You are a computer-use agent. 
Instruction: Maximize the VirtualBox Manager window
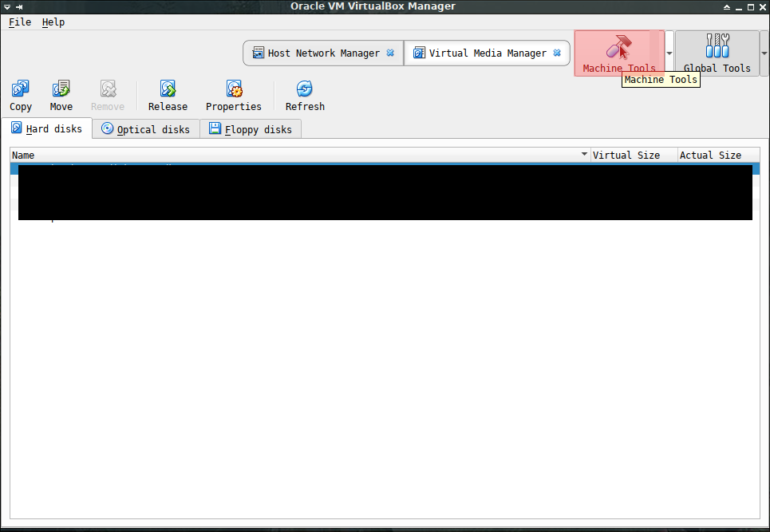tap(751, 7)
